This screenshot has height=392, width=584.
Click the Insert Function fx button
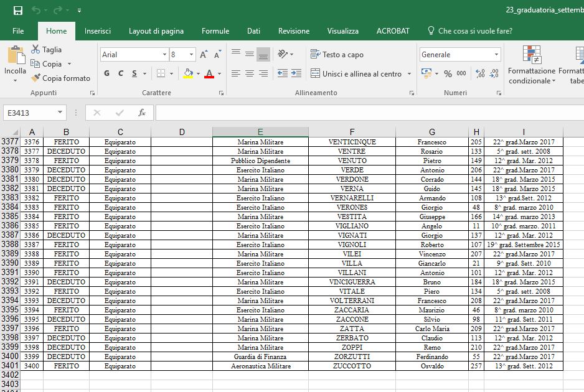pyautogui.click(x=142, y=113)
